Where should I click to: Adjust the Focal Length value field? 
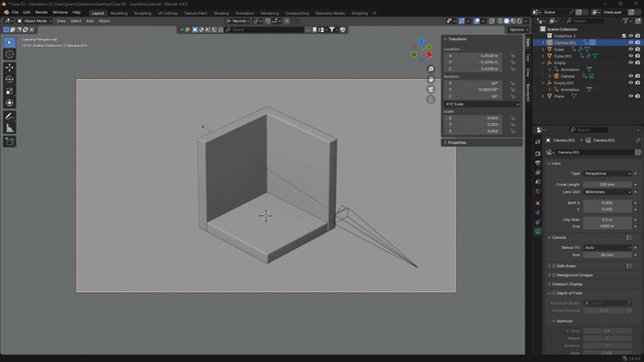coord(607,185)
